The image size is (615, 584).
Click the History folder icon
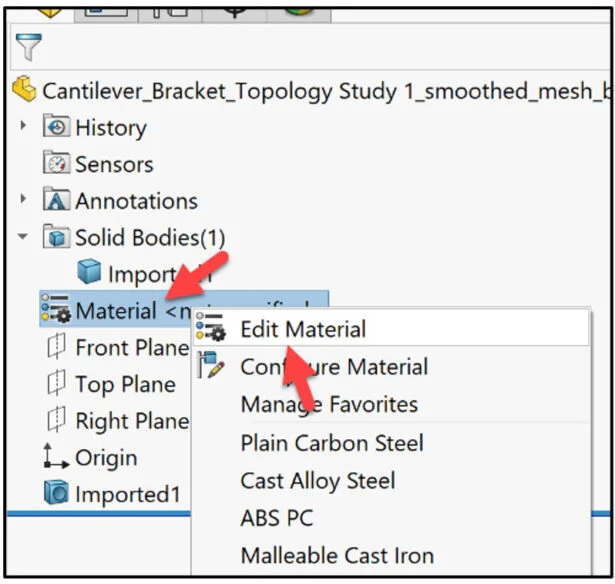(x=57, y=127)
